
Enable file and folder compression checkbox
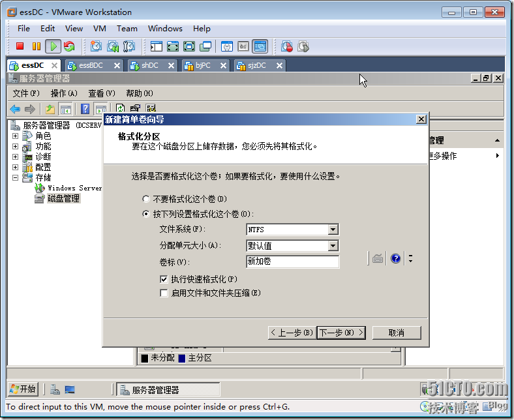pos(164,293)
